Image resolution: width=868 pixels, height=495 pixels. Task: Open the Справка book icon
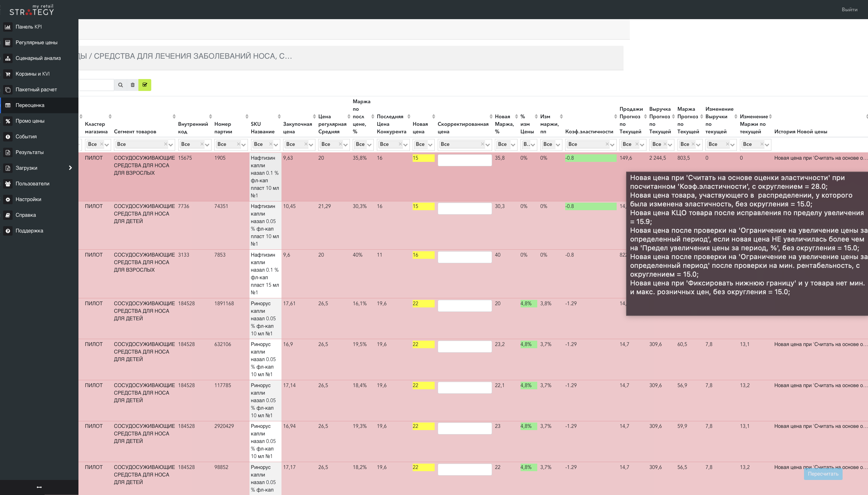point(8,215)
